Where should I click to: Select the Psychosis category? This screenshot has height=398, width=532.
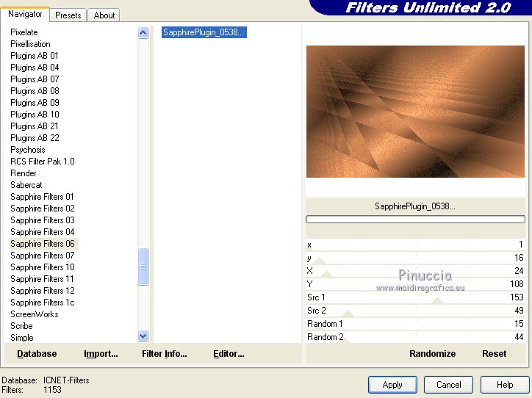(x=27, y=150)
